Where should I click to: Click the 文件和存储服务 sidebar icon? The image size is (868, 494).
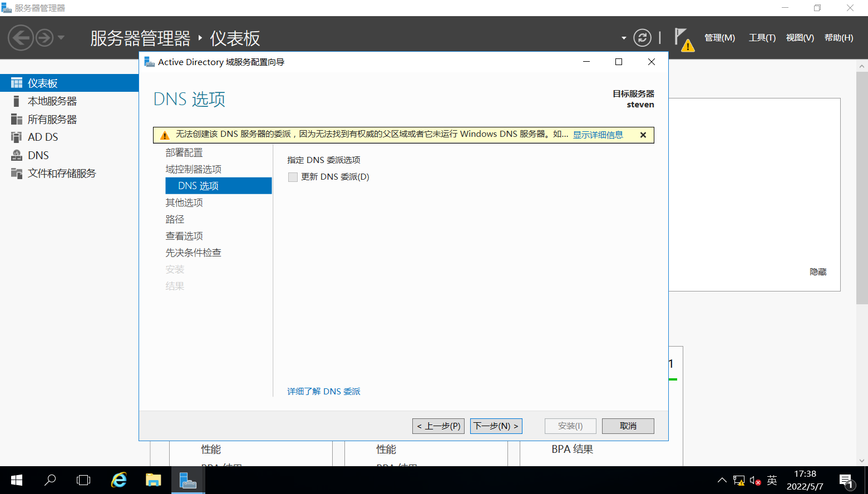[x=17, y=173]
